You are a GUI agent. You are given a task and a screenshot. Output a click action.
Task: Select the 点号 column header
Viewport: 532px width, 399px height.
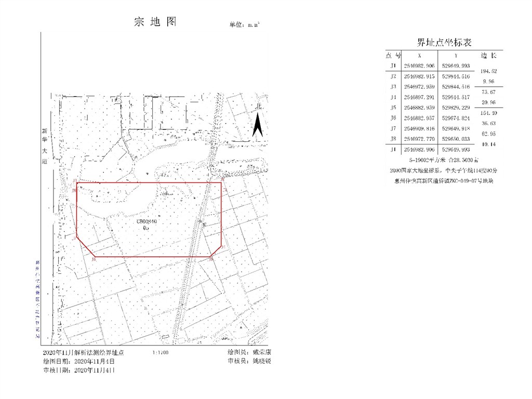point(393,55)
